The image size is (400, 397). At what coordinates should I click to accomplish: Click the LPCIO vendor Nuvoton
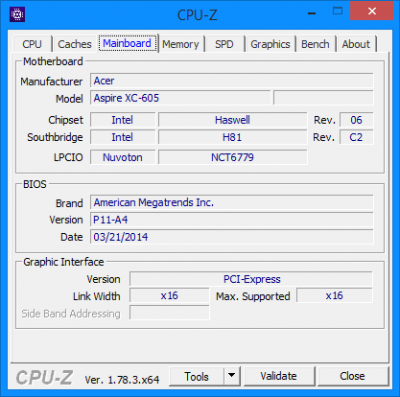coord(123,157)
